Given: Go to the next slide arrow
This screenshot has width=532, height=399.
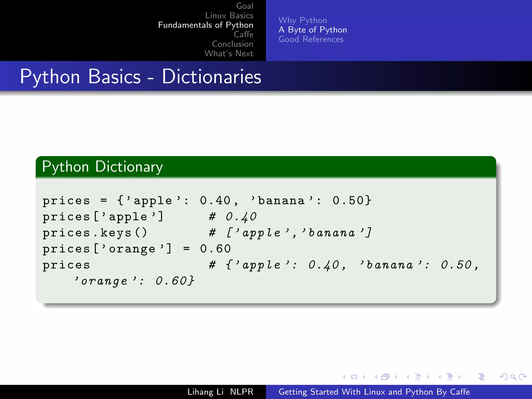Looking at the screenshot, I should (364, 377).
